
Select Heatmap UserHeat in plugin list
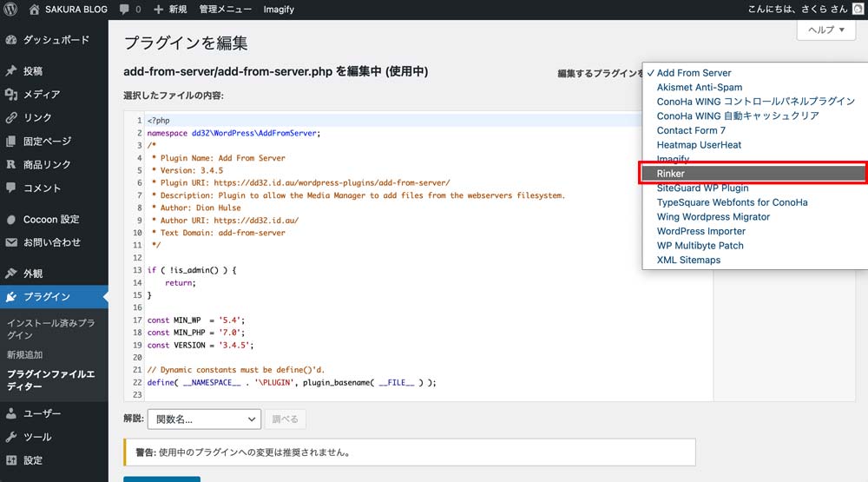(x=754, y=144)
